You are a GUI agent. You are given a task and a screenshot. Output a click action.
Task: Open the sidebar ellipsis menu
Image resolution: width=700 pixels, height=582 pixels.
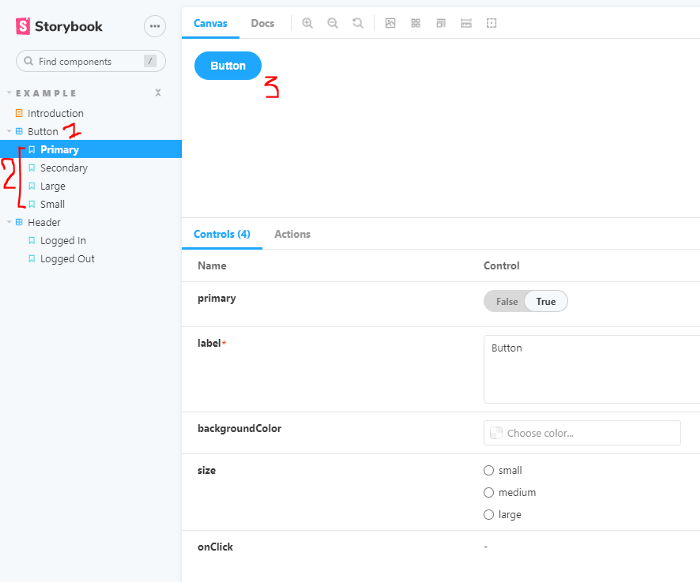pos(154,26)
